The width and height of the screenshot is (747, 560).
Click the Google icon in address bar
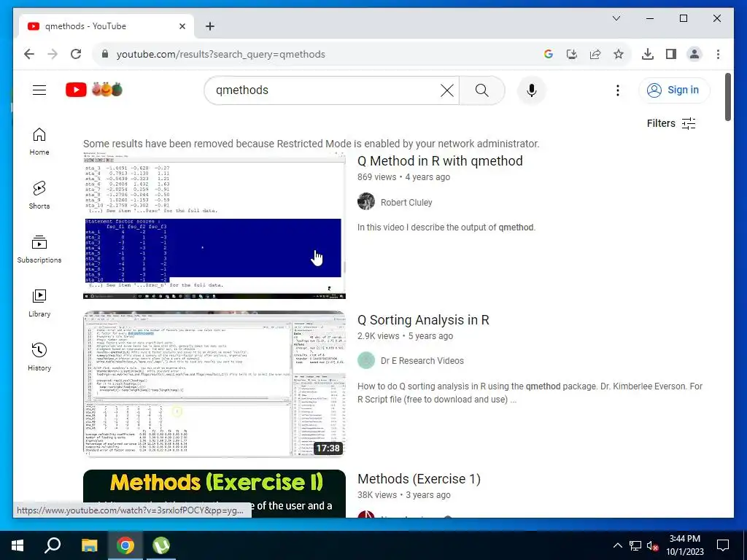pos(549,54)
